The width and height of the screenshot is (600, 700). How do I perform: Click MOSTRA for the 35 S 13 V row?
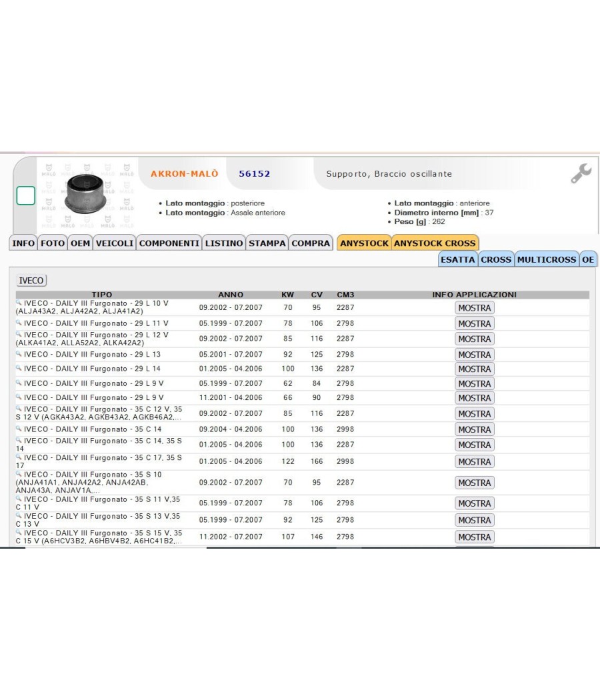click(475, 520)
